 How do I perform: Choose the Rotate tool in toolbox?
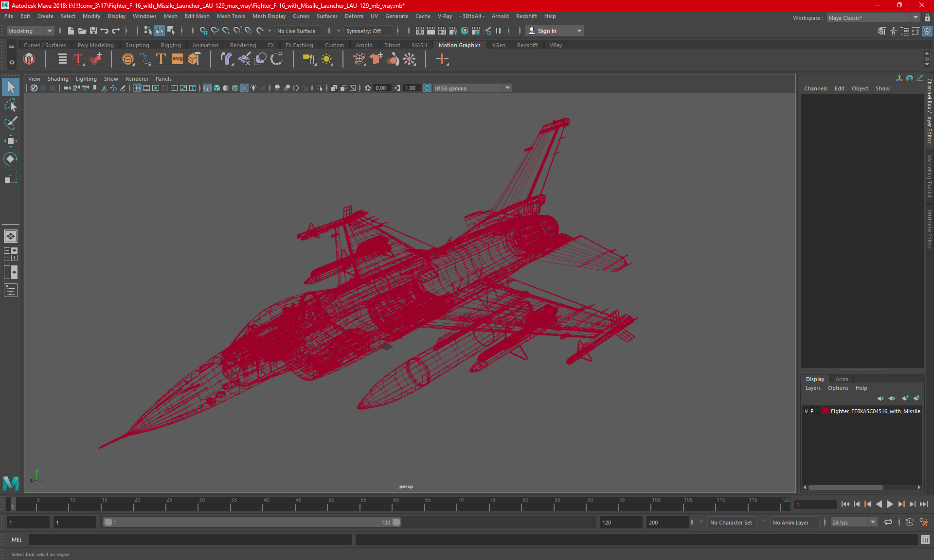(11, 159)
